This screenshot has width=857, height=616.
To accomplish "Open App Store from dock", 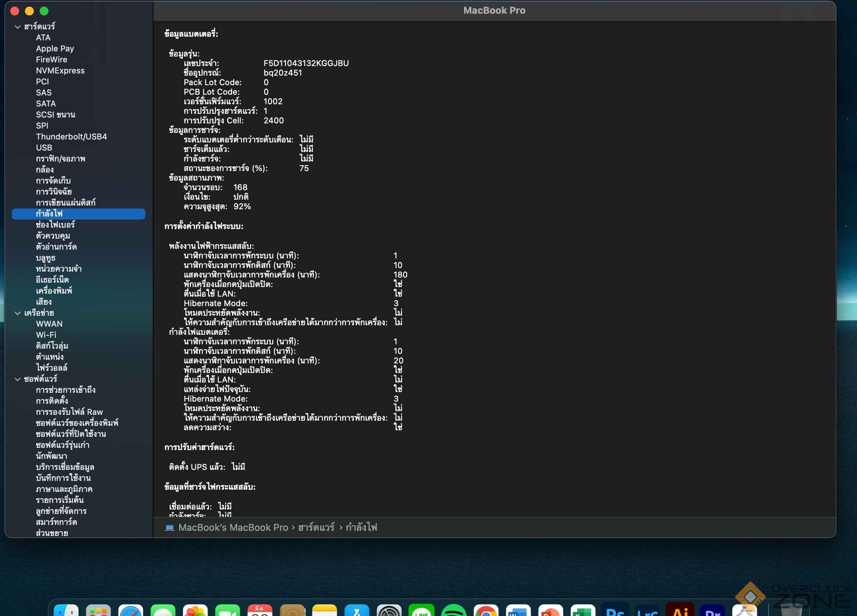I will (357, 611).
